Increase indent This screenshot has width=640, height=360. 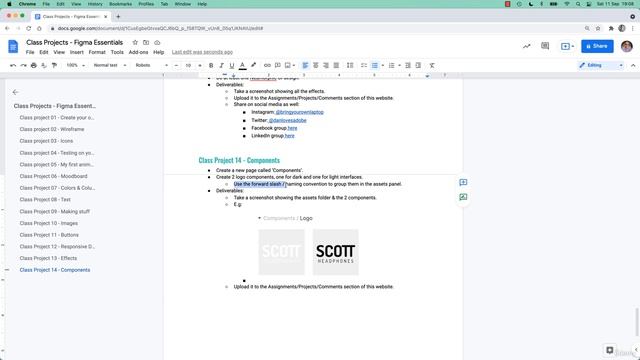tap(418, 65)
